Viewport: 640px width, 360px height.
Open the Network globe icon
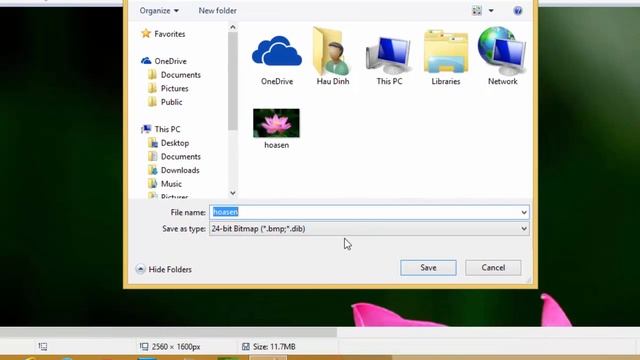click(x=502, y=51)
